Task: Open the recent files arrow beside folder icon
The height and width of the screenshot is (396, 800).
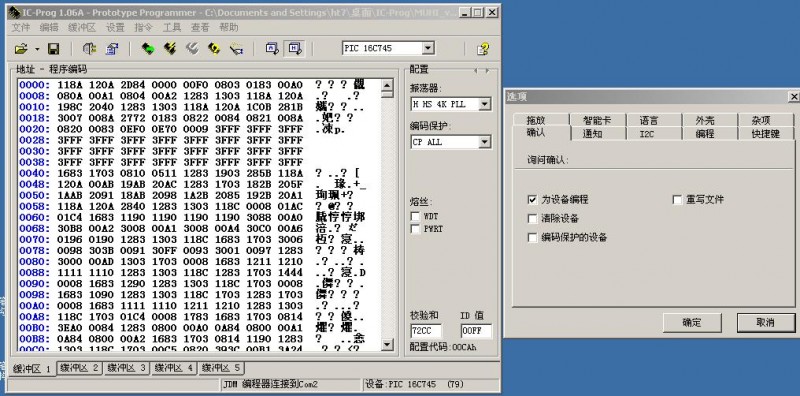Action: coord(37,50)
